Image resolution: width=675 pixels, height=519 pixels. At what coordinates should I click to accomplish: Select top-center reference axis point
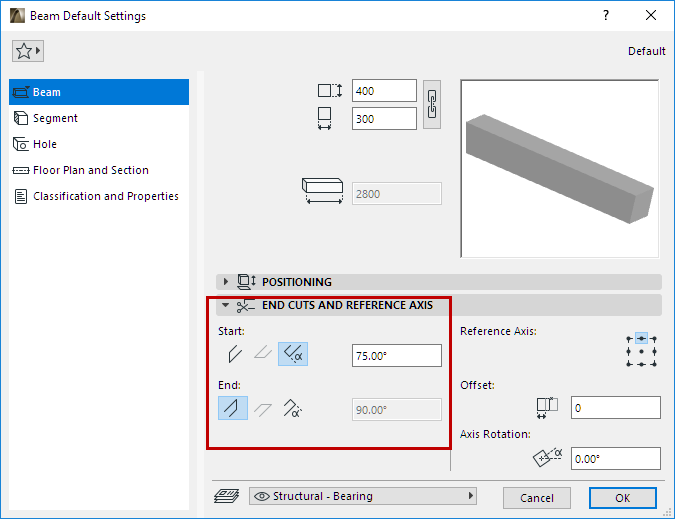641,339
